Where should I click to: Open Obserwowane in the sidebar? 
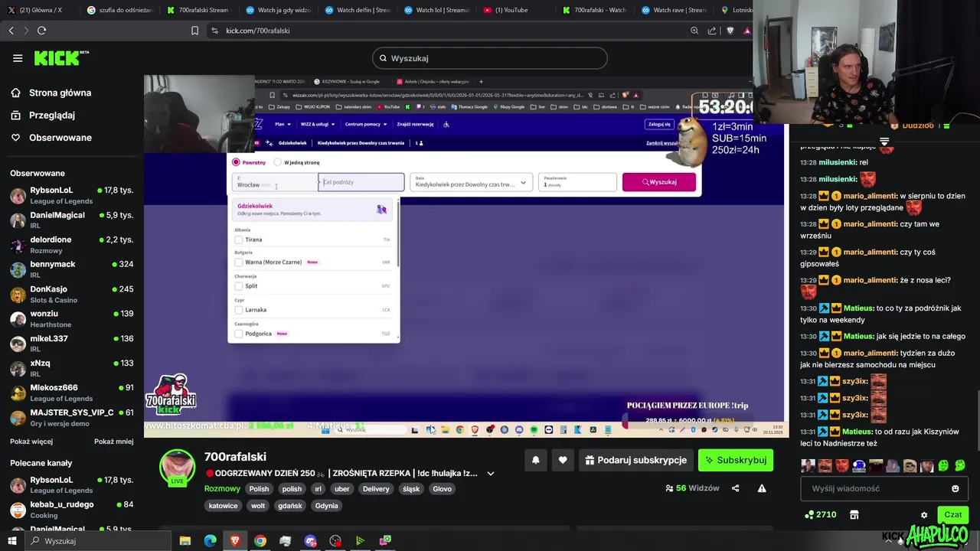60,138
